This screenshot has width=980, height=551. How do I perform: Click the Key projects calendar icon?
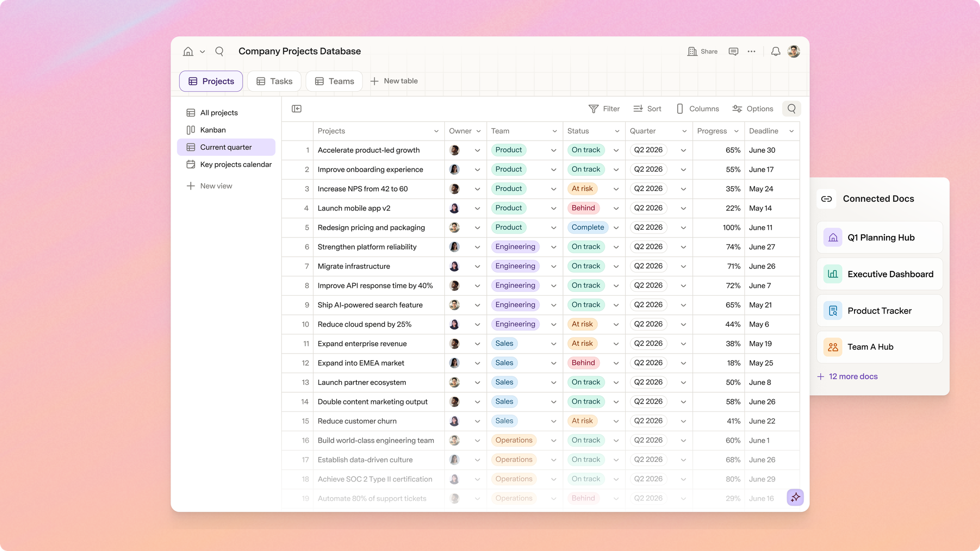click(x=191, y=165)
